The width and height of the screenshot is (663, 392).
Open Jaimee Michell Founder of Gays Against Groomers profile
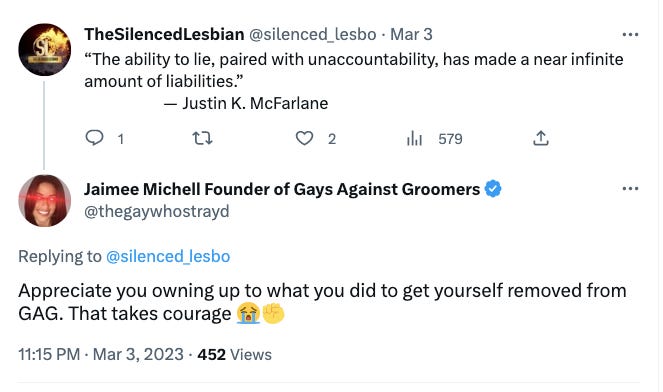[282, 189]
